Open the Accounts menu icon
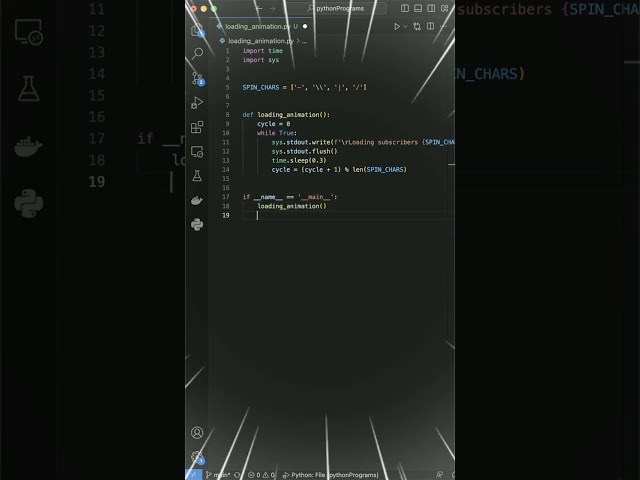This screenshot has width=640, height=480. 197,433
